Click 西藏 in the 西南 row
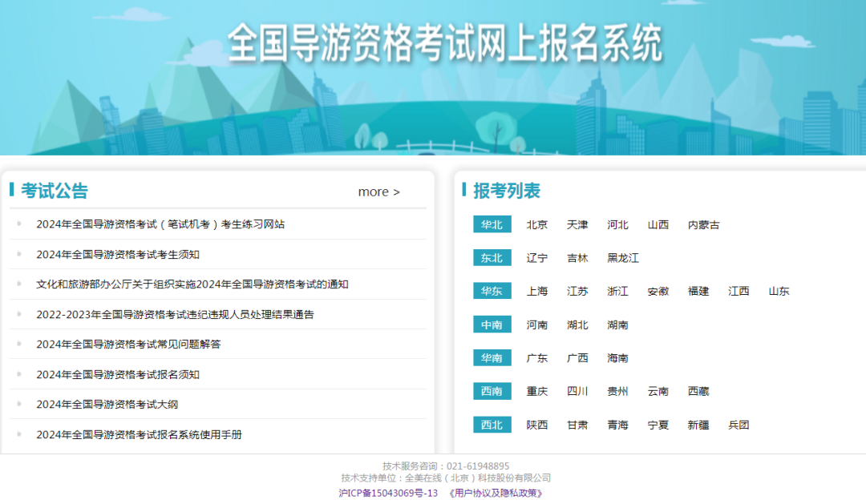866x504 pixels. click(698, 391)
